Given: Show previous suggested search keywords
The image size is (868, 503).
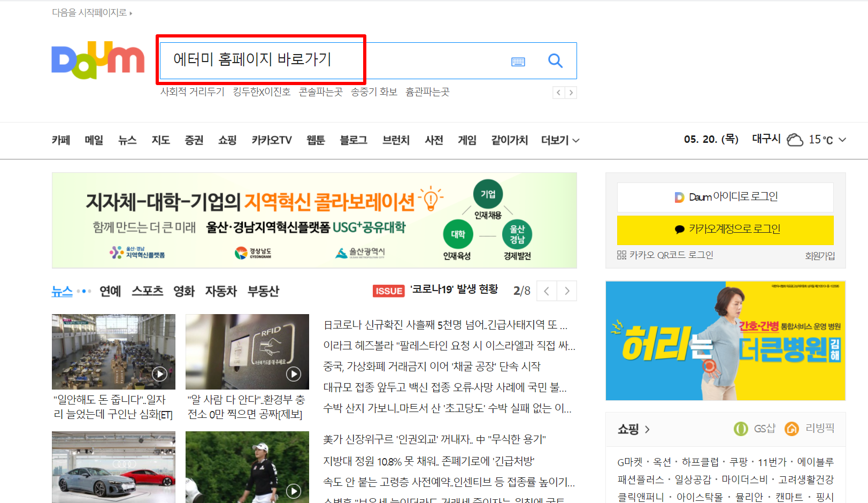Looking at the screenshot, I should click(x=559, y=93).
